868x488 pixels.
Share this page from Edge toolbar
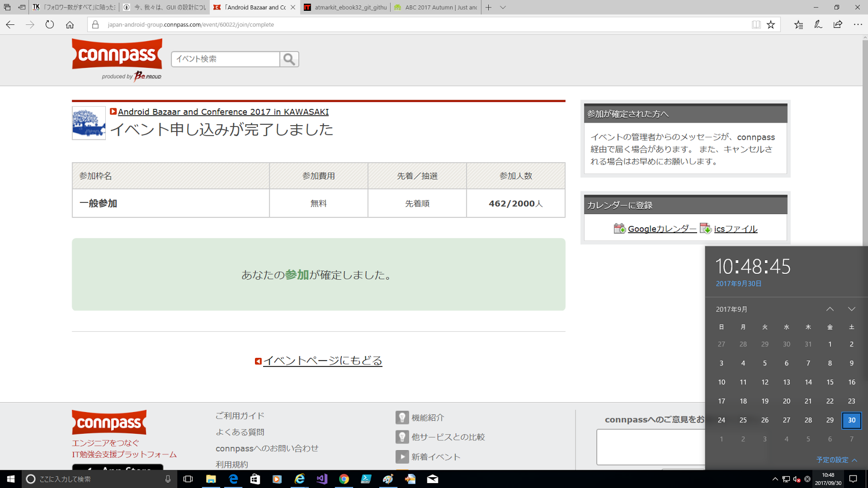[x=838, y=24]
